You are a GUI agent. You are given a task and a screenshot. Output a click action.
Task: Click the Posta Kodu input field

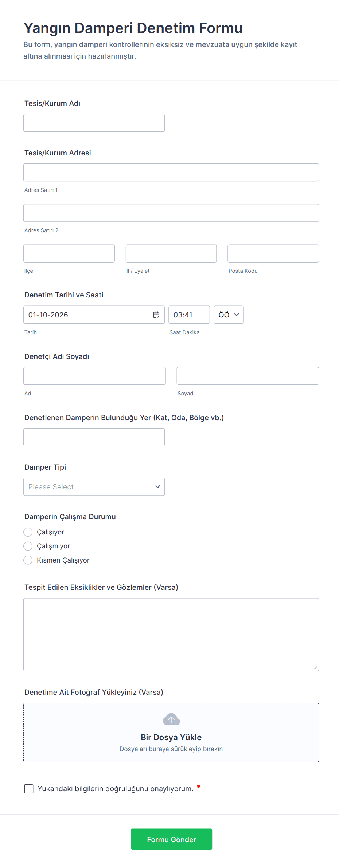click(x=273, y=253)
